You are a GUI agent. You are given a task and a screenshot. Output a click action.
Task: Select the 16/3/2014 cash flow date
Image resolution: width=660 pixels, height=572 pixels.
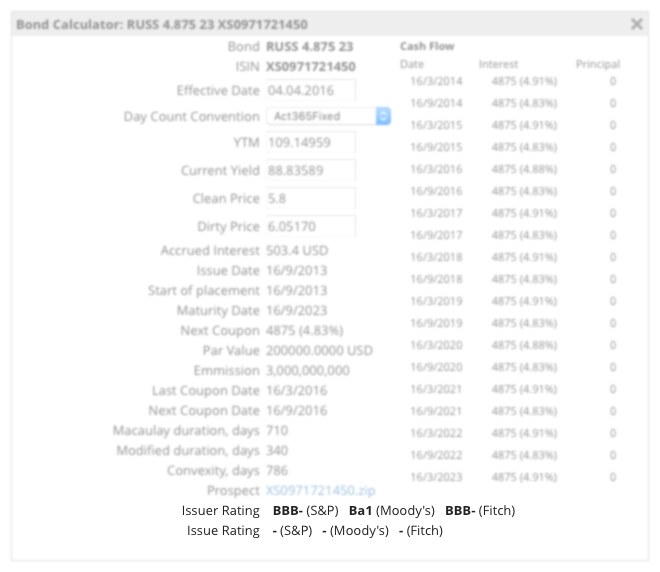click(436, 81)
